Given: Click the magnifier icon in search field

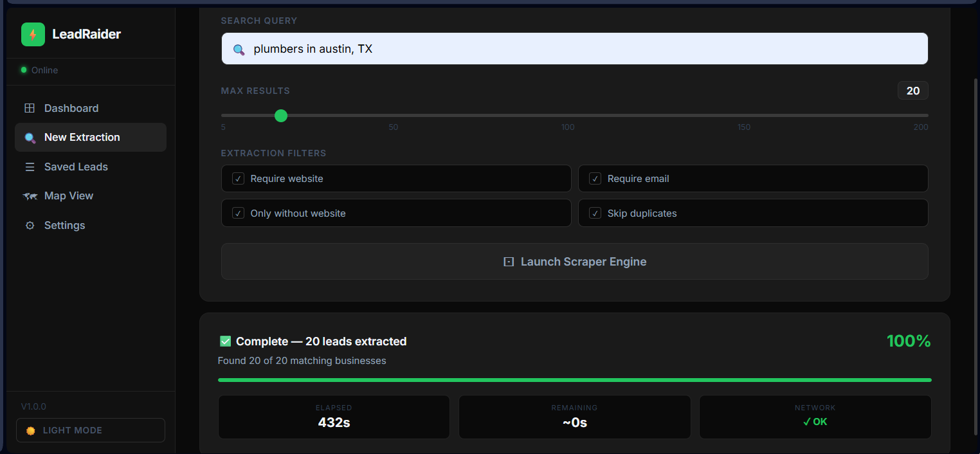Looking at the screenshot, I should point(239,50).
